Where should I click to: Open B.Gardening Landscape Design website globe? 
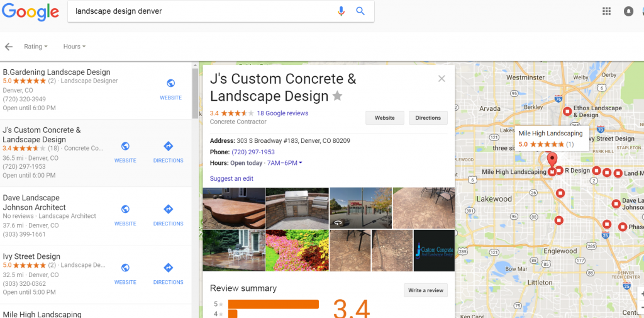(171, 84)
